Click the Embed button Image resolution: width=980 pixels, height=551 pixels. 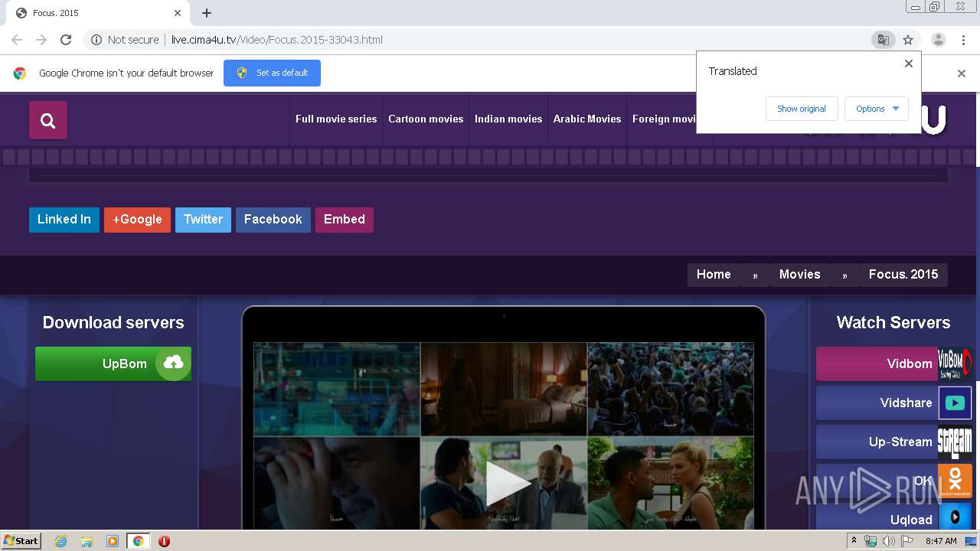click(345, 220)
